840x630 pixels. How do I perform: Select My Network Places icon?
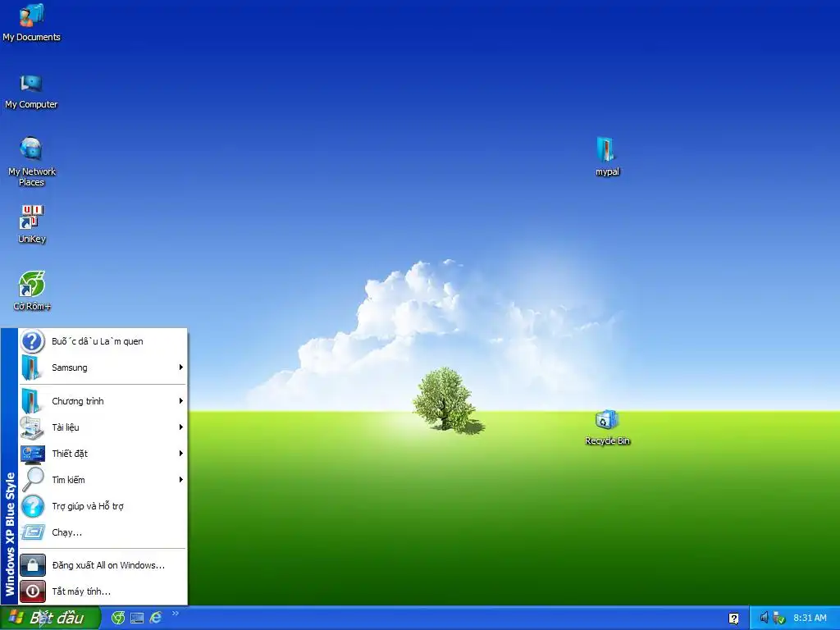click(x=32, y=161)
